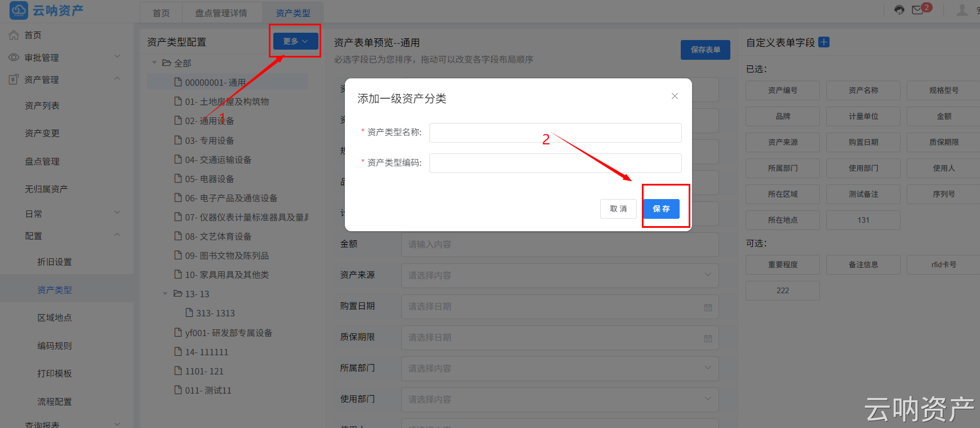Click the 重要程度 optional field tag
This screenshot has width=980, height=428.
pyautogui.click(x=783, y=264)
